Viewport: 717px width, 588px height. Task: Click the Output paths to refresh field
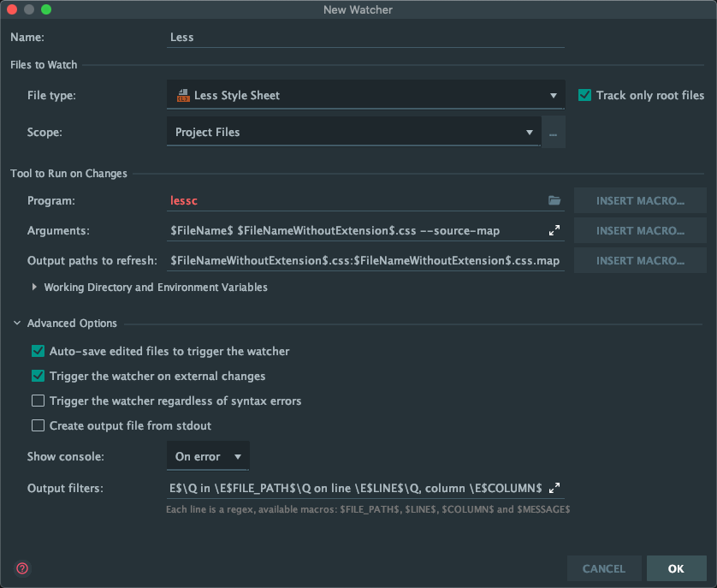point(366,260)
